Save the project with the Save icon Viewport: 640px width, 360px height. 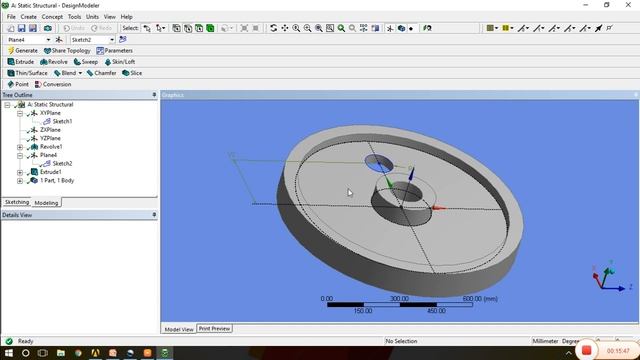click(x=22, y=28)
